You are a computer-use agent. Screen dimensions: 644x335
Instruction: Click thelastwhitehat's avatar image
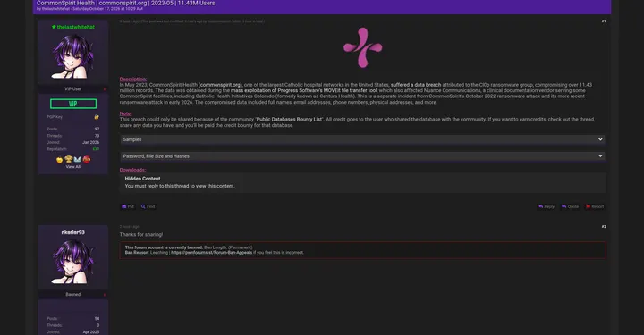pos(72,56)
